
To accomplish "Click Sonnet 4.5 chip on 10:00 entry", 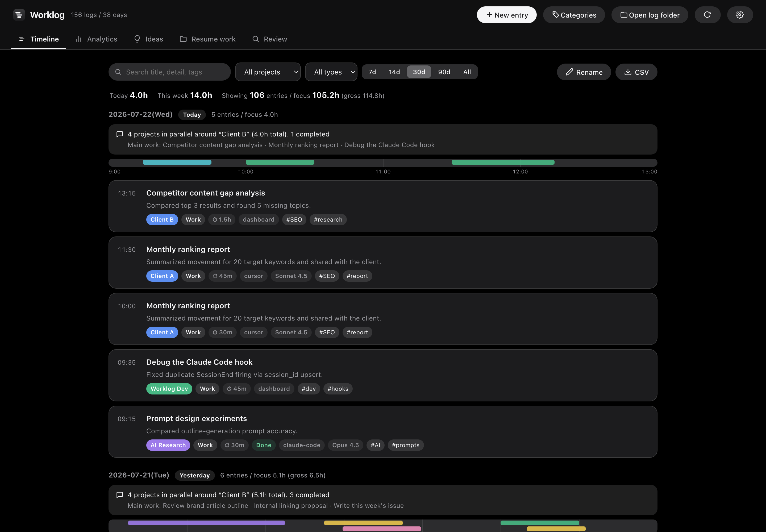I will (x=291, y=332).
